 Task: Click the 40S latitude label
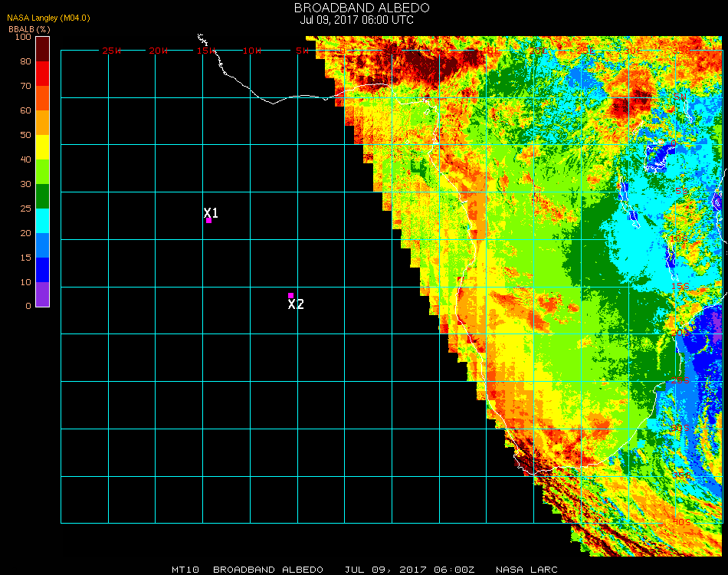[680, 521]
